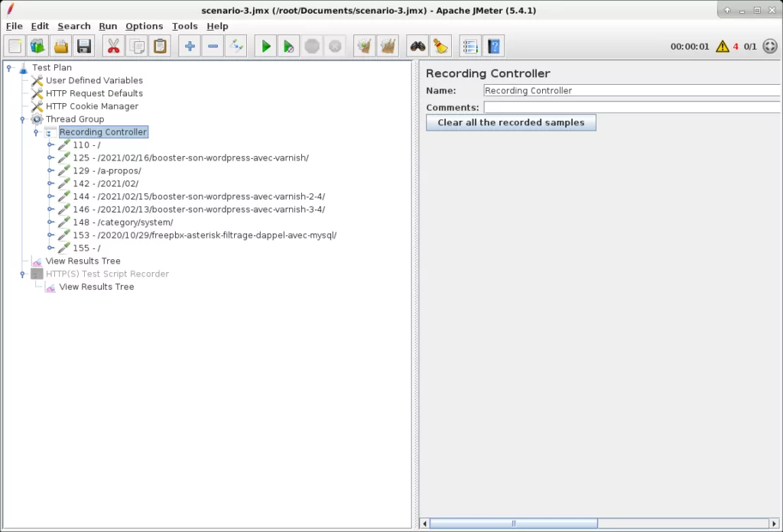Image resolution: width=783 pixels, height=532 pixels.
Task: Create a new test plan via toolbar
Action: [15, 47]
